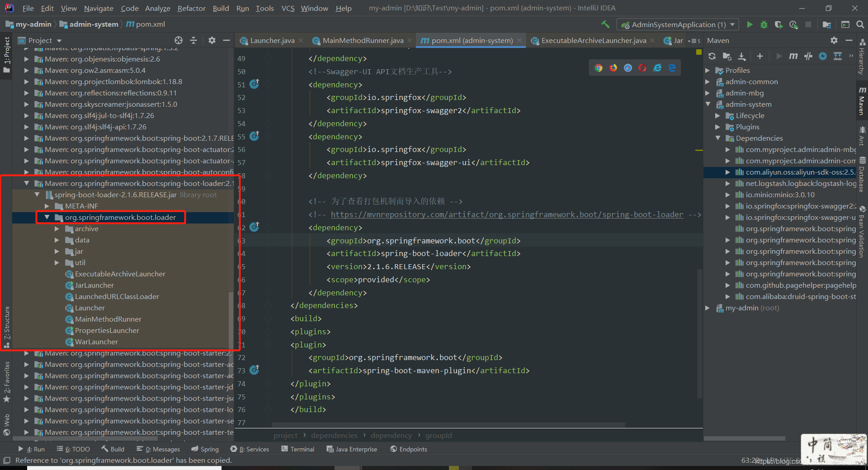This screenshot has height=470, width=868.
Task: Open Project panel settings gear
Action: [212, 40]
